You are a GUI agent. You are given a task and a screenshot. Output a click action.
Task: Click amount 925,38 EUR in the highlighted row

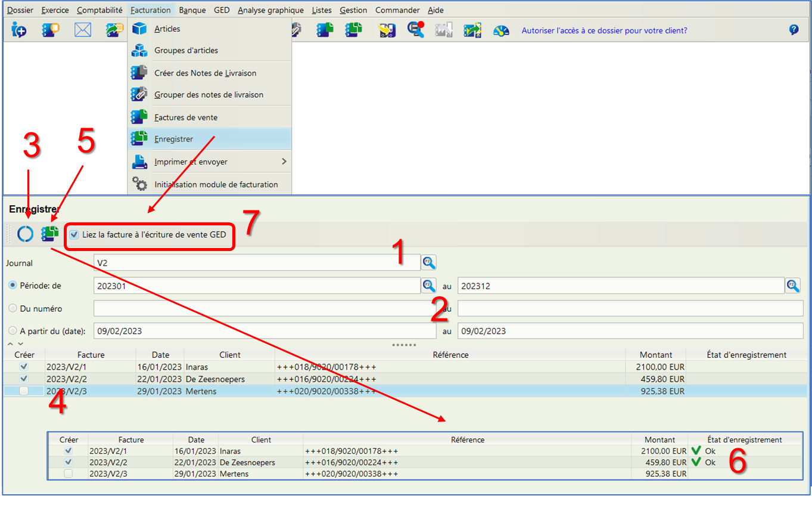click(661, 391)
